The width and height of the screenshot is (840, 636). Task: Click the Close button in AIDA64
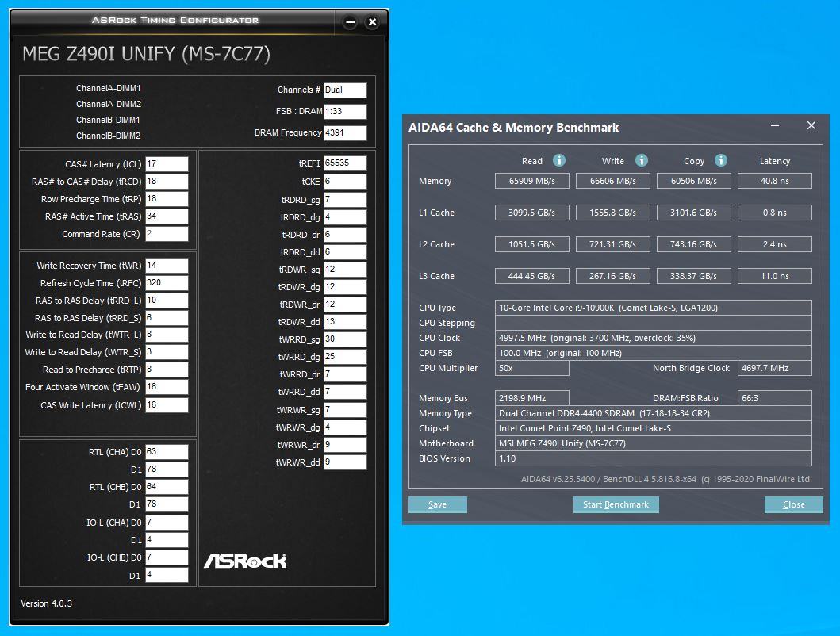coord(793,504)
